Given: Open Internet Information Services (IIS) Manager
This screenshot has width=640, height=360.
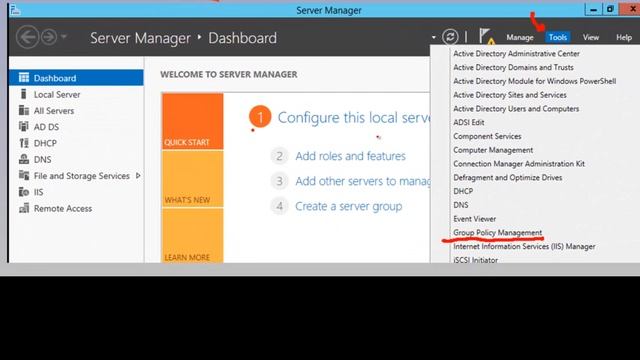Looking at the screenshot, I should (x=524, y=247).
